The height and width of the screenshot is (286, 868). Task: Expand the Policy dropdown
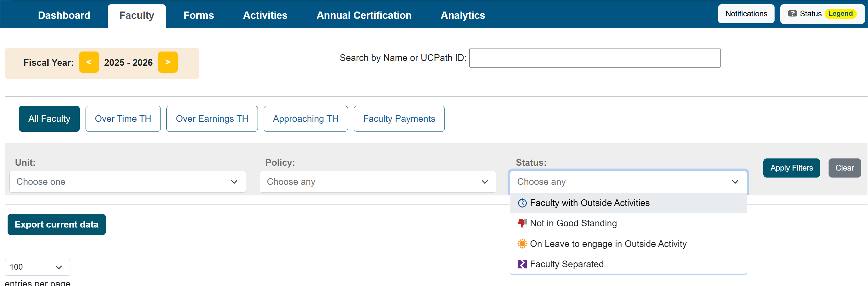(x=377, y=182)
